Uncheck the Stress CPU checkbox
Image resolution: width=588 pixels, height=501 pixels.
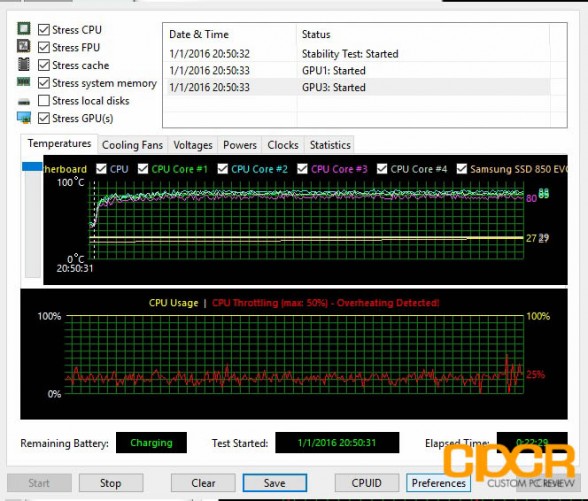[44, 30]
